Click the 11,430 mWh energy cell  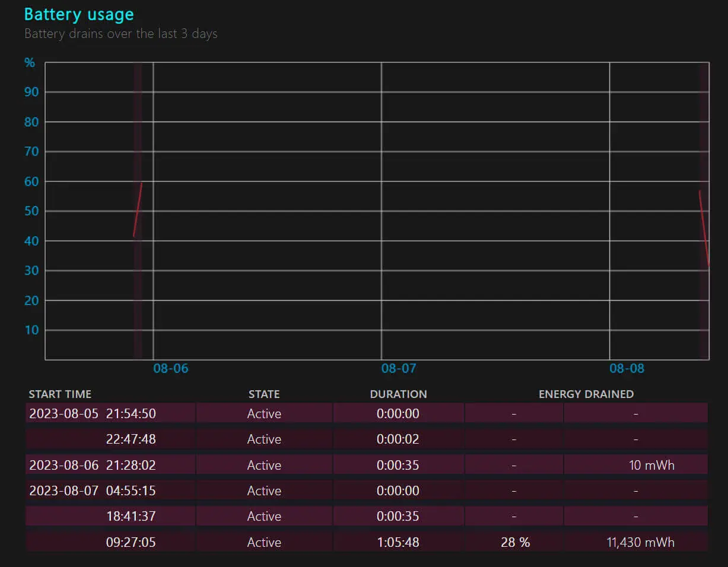pyautogui.click(x=641, y=542)
